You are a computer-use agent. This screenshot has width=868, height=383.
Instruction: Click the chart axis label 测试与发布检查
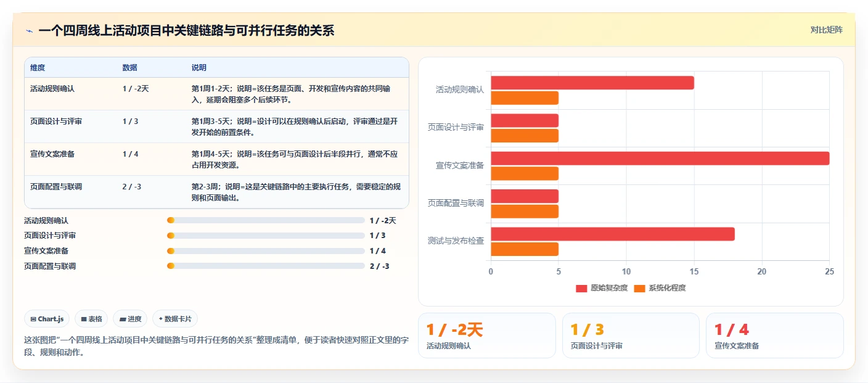[x=456, y=241]
